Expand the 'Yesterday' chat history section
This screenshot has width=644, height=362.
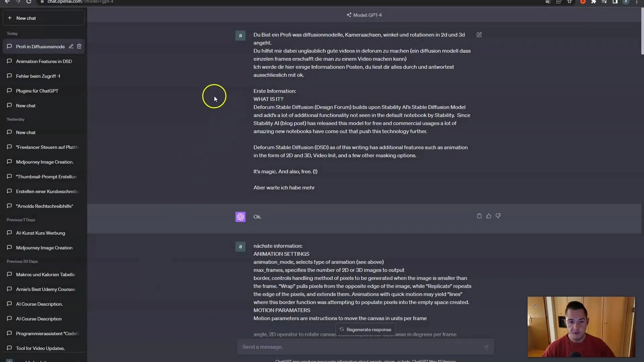click(x=15, y=119)
